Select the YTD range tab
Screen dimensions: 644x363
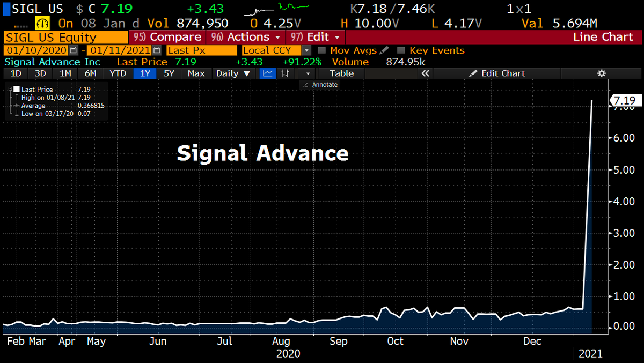[118, 73]
